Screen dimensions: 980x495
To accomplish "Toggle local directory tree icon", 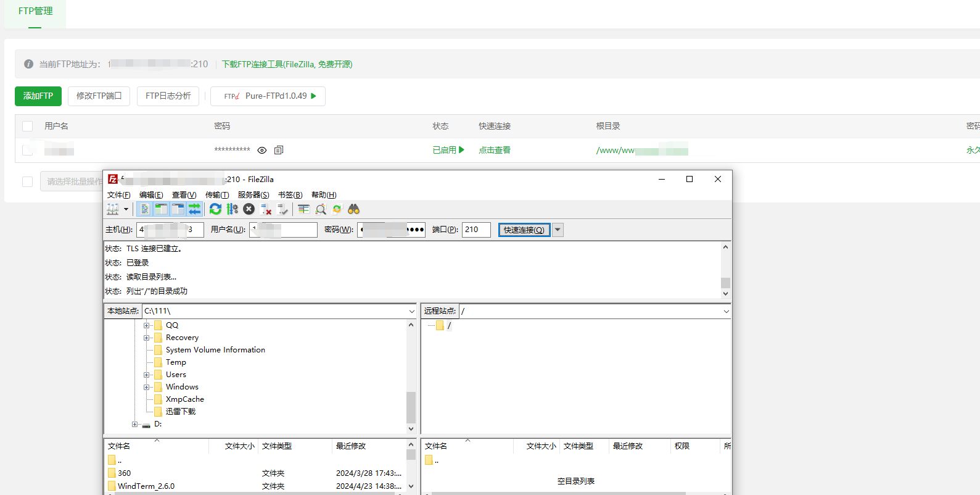I will click(x=161, y=209).
